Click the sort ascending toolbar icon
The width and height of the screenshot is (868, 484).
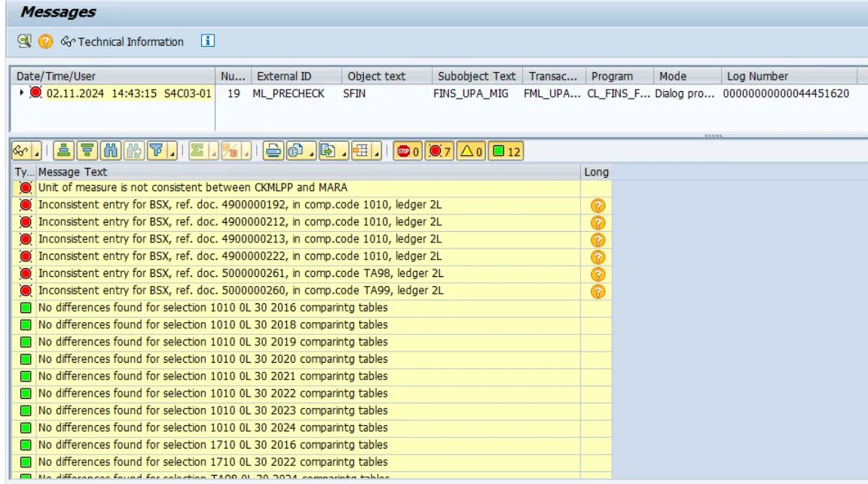click(x=65, y=151)
